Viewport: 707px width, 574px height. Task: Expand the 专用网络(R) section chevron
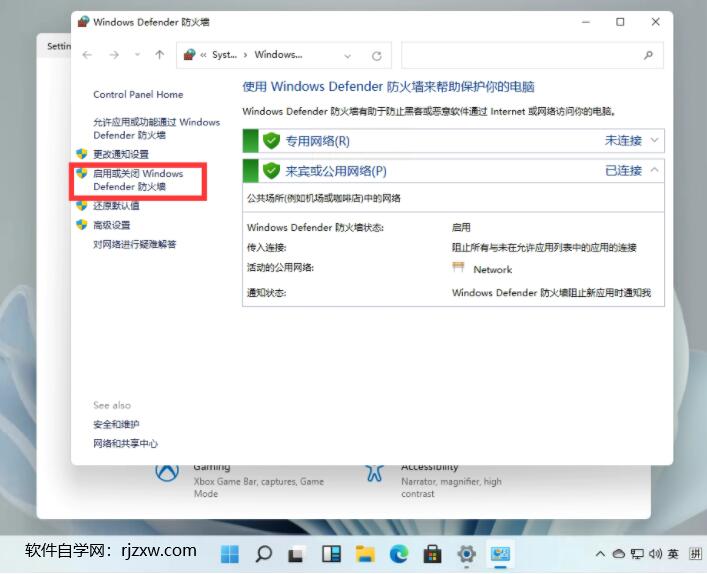coord(654,140)
